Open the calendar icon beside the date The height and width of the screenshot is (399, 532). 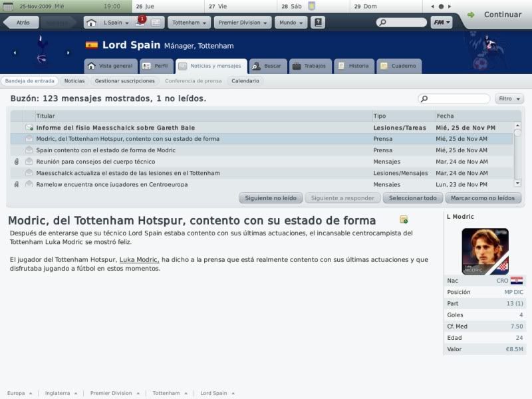[x=8, y=7]
